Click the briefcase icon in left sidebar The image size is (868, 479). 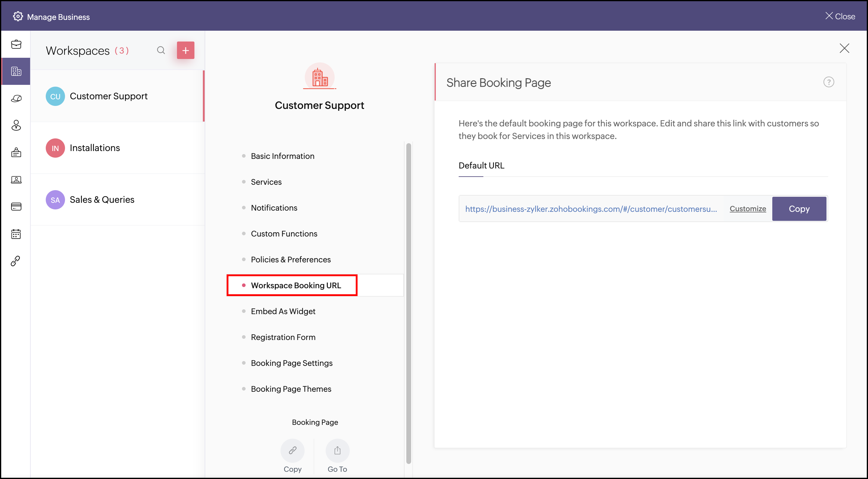click(16, 44)
